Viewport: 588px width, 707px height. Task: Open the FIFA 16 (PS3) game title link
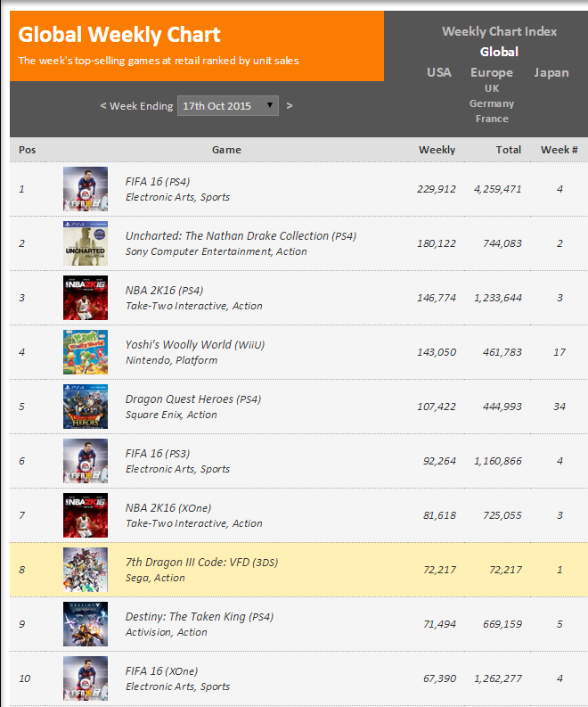point(158,454)
